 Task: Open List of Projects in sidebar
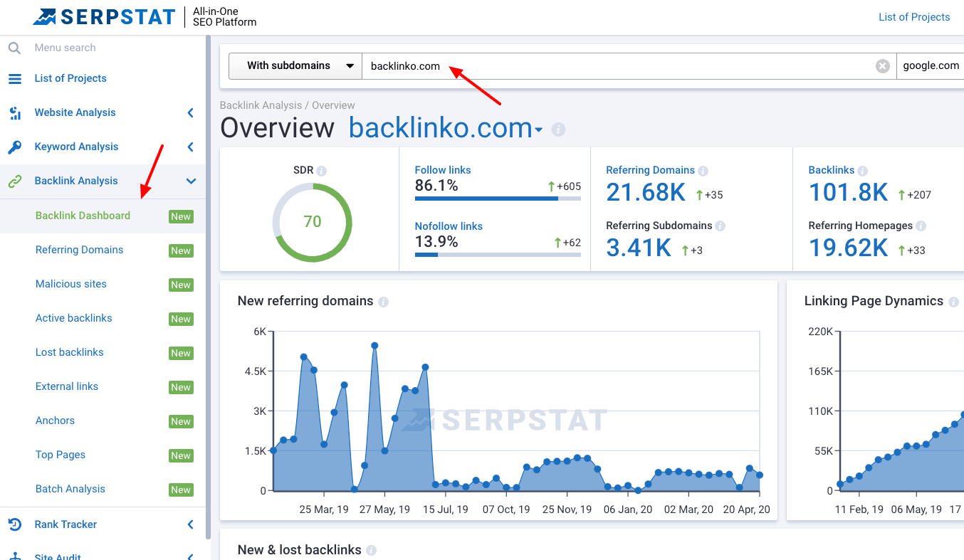point(70,78)
